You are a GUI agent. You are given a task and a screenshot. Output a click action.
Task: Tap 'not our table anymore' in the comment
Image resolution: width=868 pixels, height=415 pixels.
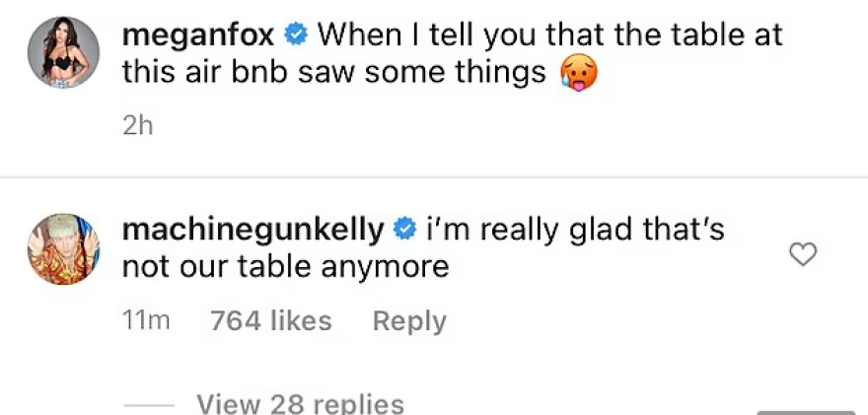click(286, 266)
